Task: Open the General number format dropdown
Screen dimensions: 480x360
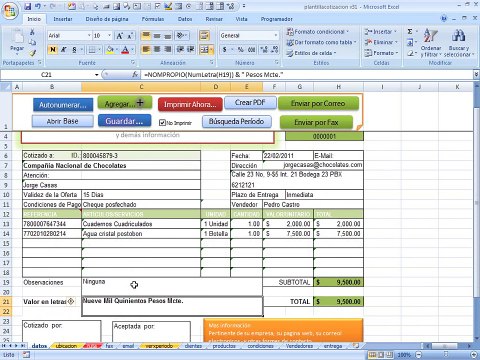Action: click(276, 35)
